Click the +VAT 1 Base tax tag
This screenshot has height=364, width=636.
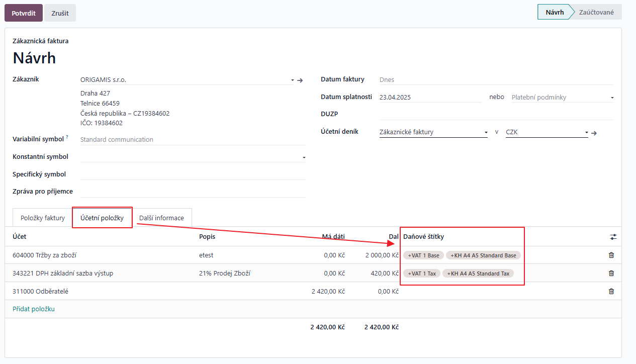click(x=423, y=255)
